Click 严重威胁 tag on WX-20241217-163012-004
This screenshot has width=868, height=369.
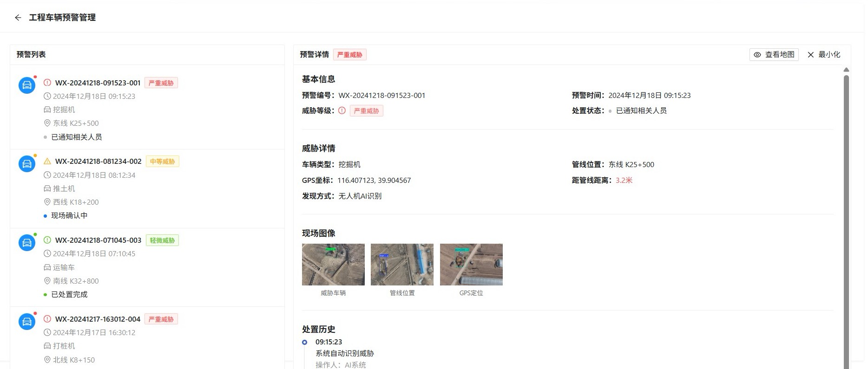click(161, 319)
